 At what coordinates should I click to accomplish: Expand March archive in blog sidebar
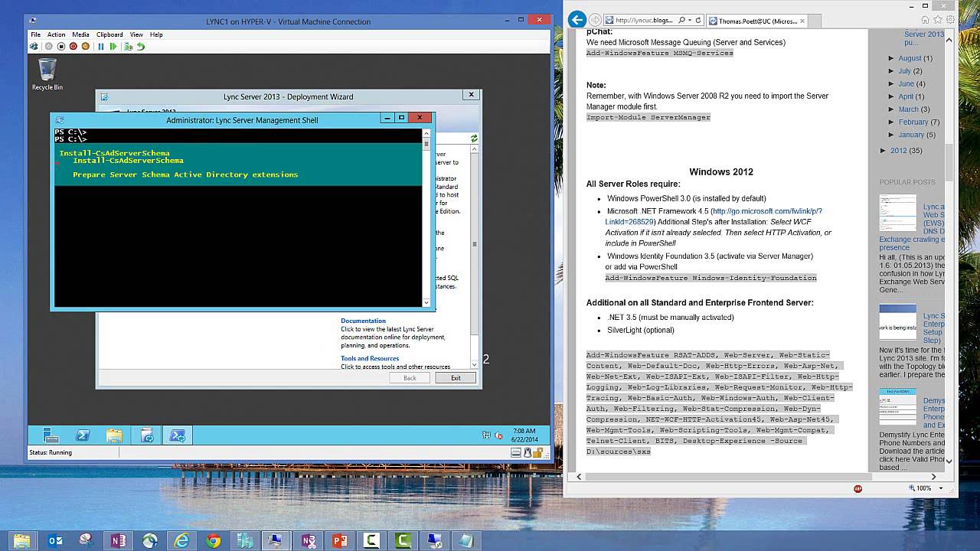tap(892, 109)
